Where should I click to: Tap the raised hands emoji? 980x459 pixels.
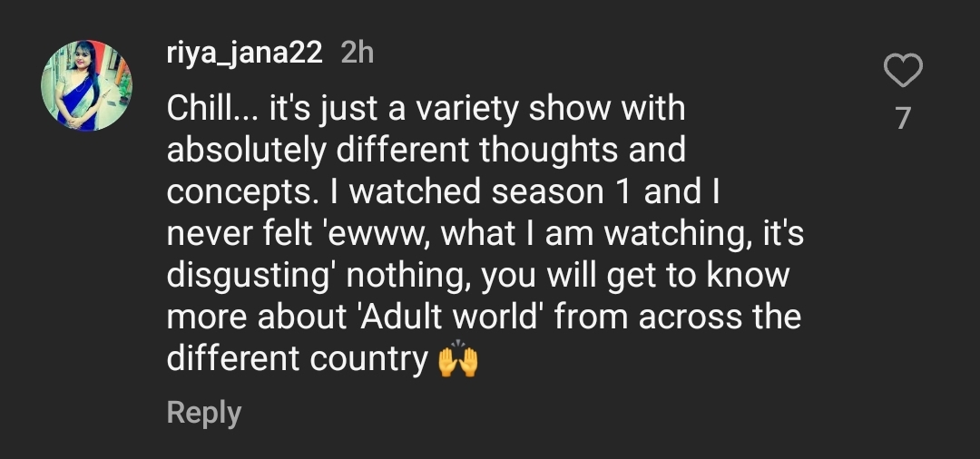click(457, 360)
